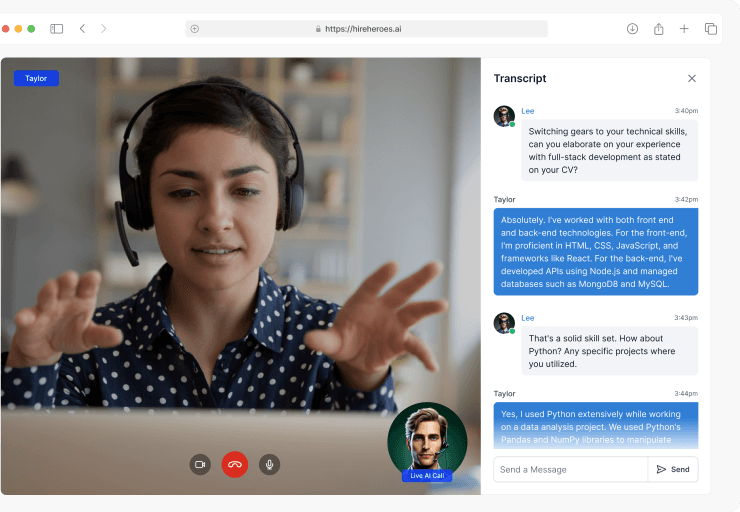Click Lee's avatar on the first message
The image size is (740, 512).
click(x=504, y=116)
